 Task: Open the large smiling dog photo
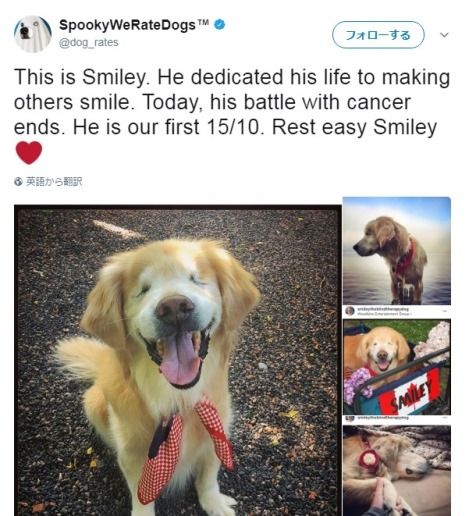coord(178,360)
